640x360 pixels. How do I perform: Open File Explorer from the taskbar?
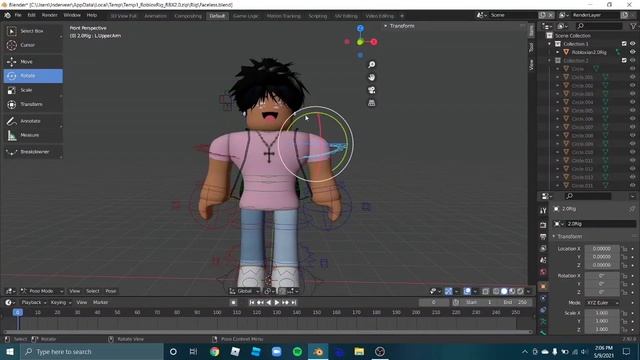click(359, 351)
